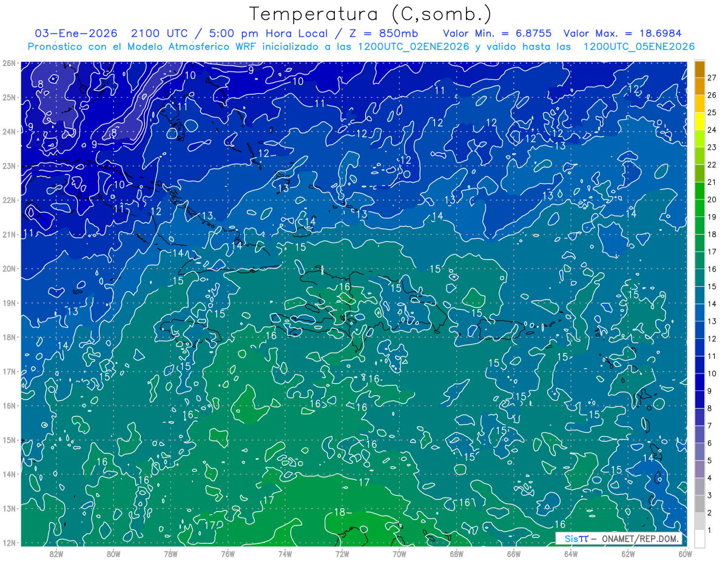Image resolution: width=728 pixels, height=562 pixels.
Task: Click legend scale value '7'
Action: click(709, 426)
